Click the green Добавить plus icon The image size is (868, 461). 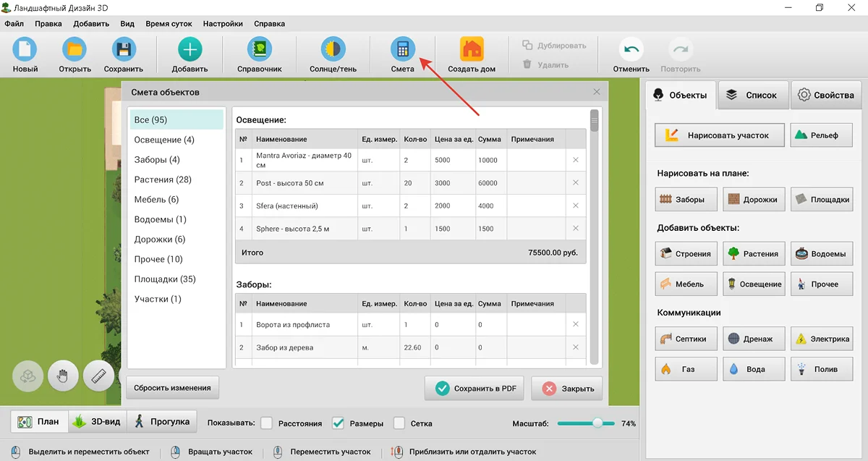pos(190,51)
